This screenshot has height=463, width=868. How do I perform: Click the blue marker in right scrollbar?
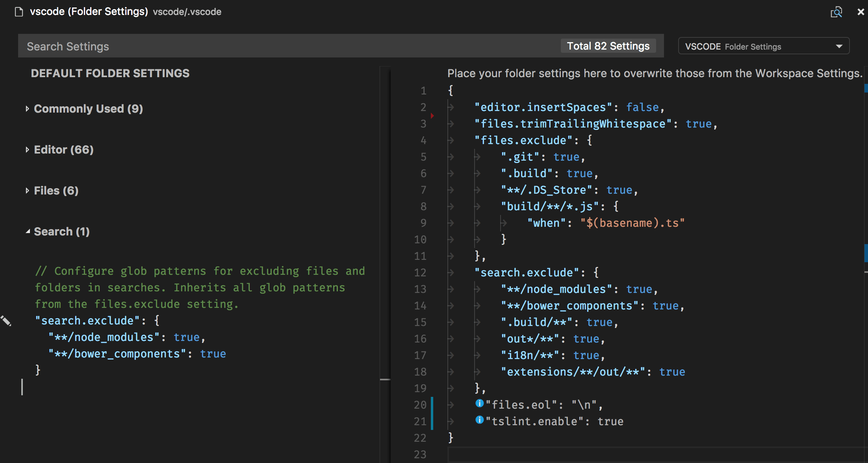pyautogui.click(x=866, y=253)
